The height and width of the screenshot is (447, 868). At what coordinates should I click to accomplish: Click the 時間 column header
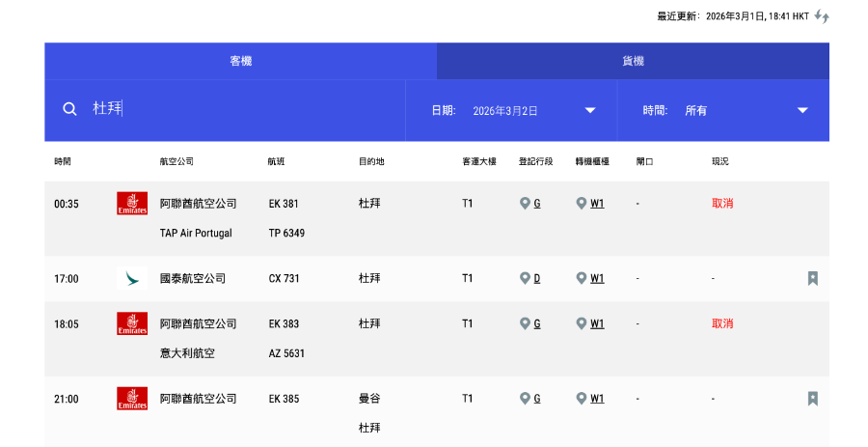click(x=63, y=161)
